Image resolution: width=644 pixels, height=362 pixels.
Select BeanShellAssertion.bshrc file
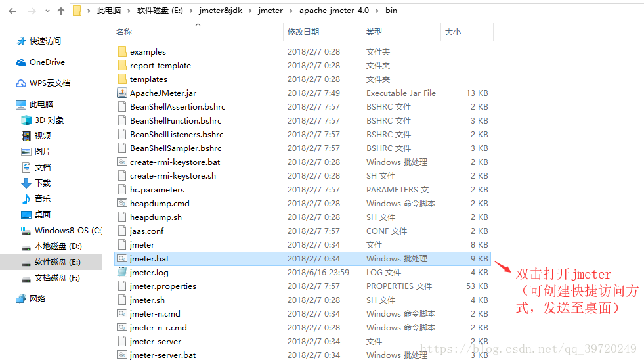pos(177,107)
